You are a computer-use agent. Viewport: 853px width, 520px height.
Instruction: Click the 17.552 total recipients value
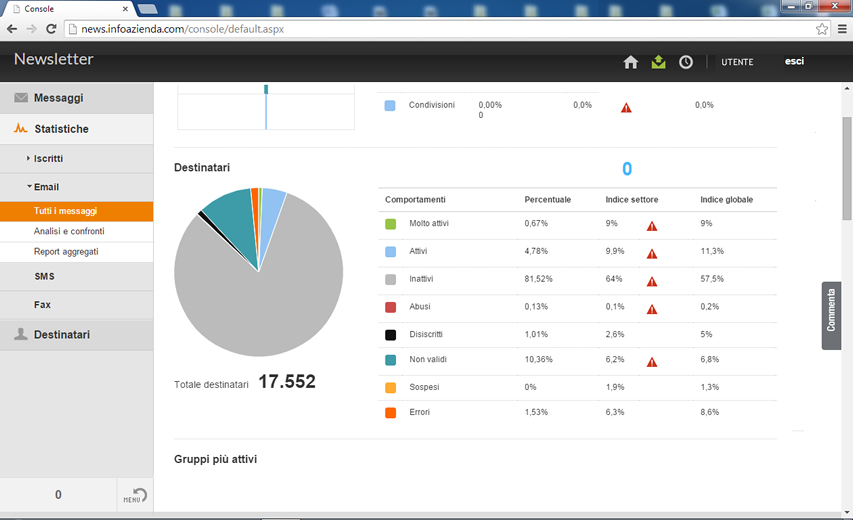(287, 381)
